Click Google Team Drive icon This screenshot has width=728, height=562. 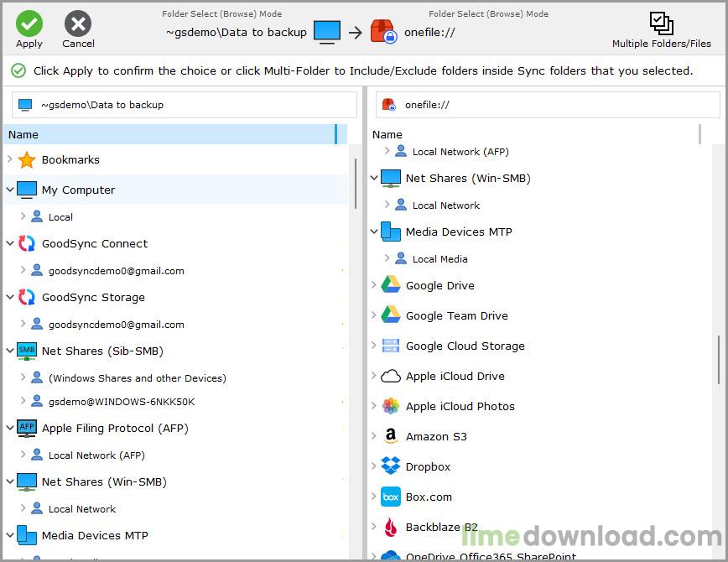click(x=391, y=315)
